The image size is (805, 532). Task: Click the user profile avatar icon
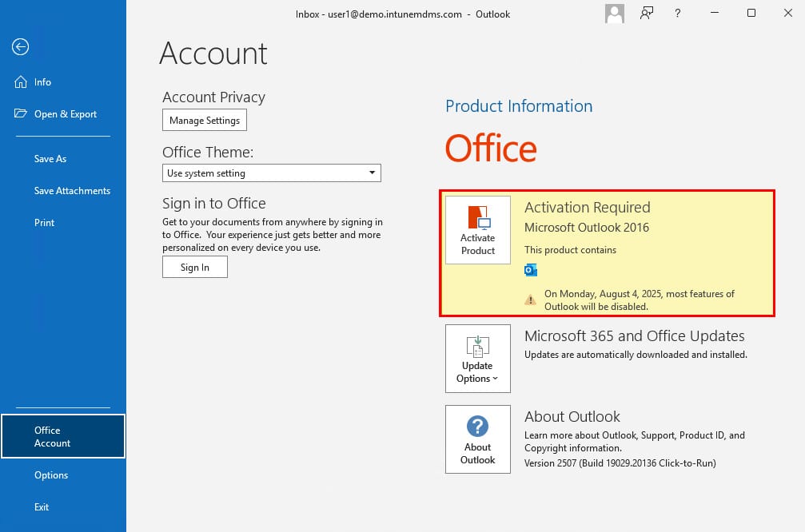615,14
